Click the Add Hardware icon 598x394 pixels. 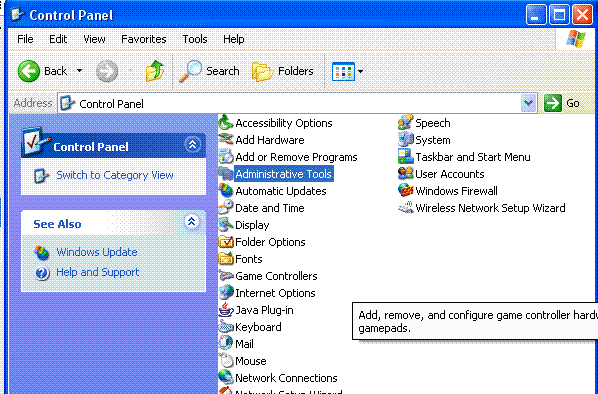pyautogui.click(x=226, y=140)
